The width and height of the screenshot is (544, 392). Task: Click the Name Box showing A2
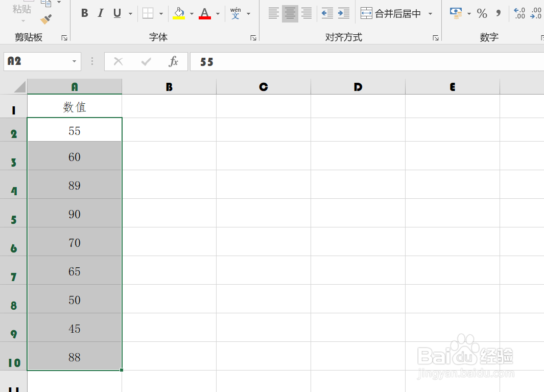tap(38, 61)
